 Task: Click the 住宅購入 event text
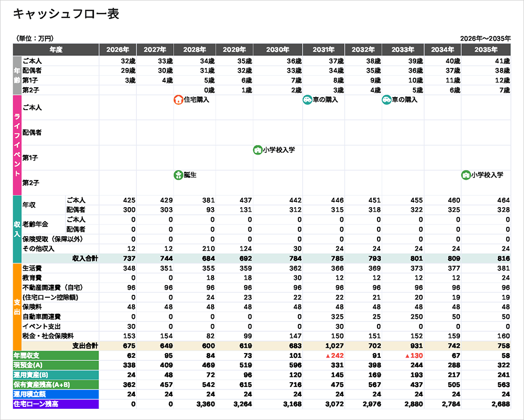point(196,99)
